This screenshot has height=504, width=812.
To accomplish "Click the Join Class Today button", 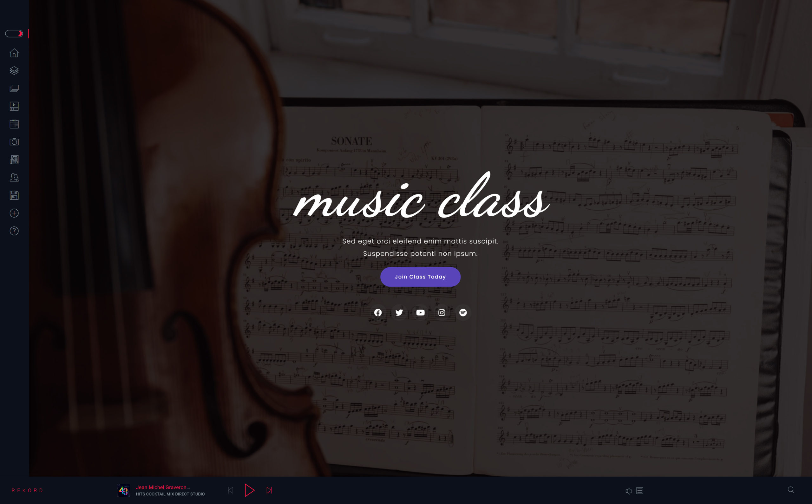I will click(x=420, y=277).
